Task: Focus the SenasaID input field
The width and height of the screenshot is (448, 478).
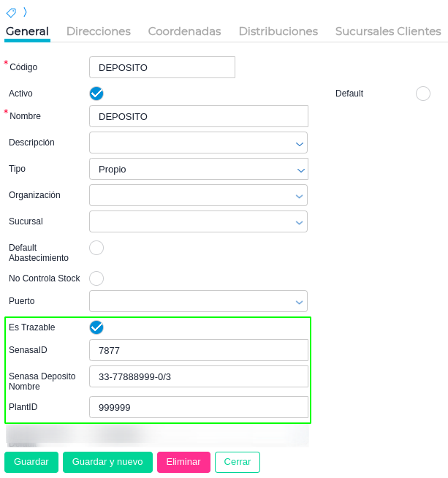Action: 199,350
